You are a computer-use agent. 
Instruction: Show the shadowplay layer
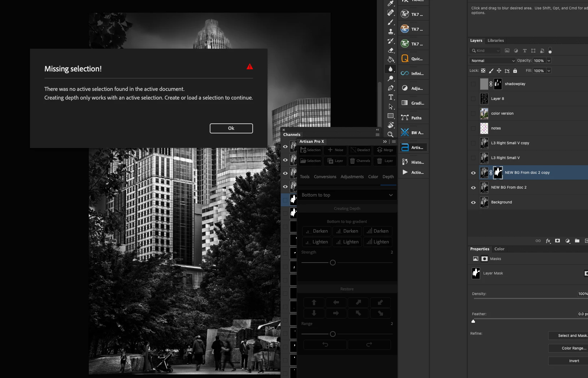tap(473, 84)
